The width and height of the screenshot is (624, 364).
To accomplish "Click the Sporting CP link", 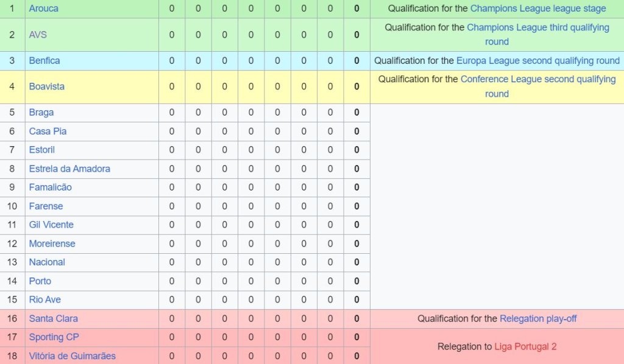I will coord(54,337).
